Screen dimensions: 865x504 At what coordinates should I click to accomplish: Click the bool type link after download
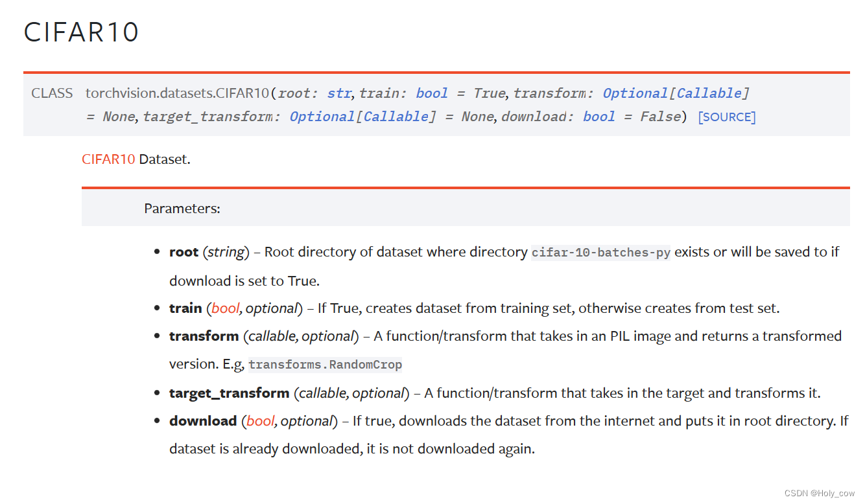pyautogui.click(x=599, y=117)
